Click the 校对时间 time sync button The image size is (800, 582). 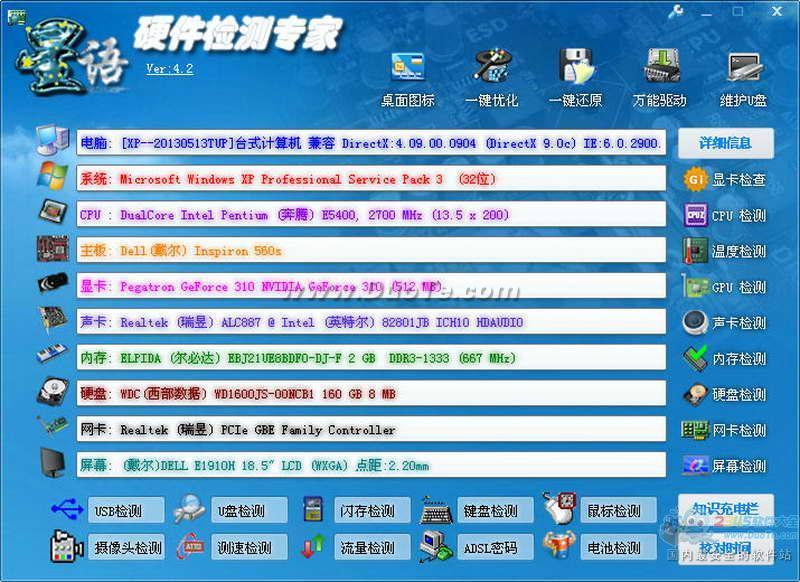pyautogui.click(x=726, y=548)
